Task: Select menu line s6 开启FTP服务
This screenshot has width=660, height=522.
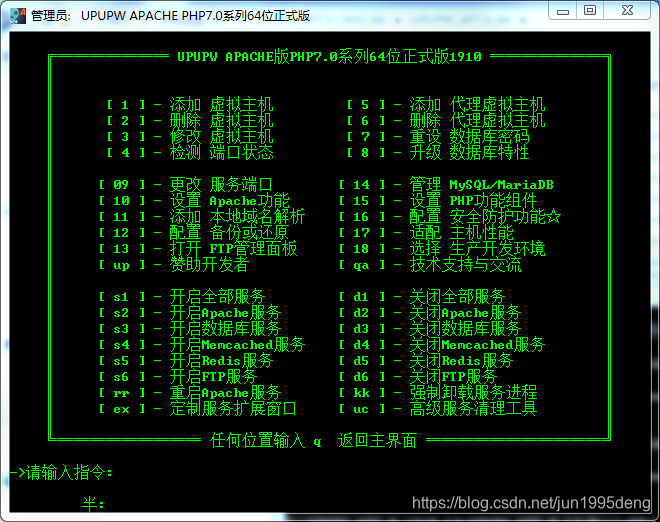Action: tap(178, 376)
